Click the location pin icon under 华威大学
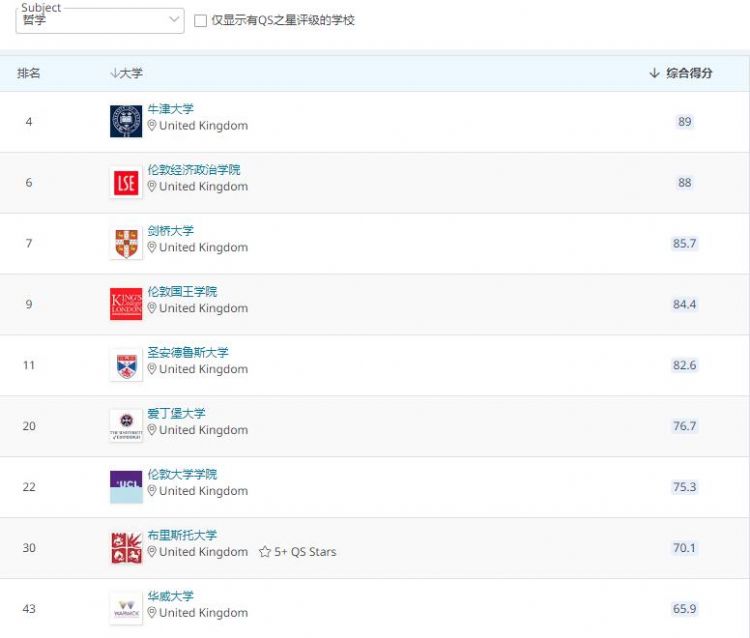 pyautogui.click(x=152, y=612)
